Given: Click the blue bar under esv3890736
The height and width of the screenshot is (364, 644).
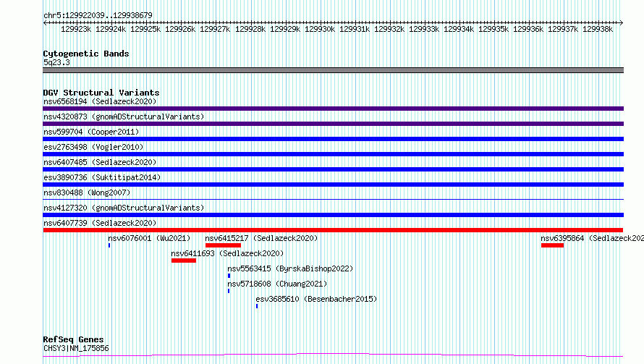Looking at the screenshot, I should (333, 185).
